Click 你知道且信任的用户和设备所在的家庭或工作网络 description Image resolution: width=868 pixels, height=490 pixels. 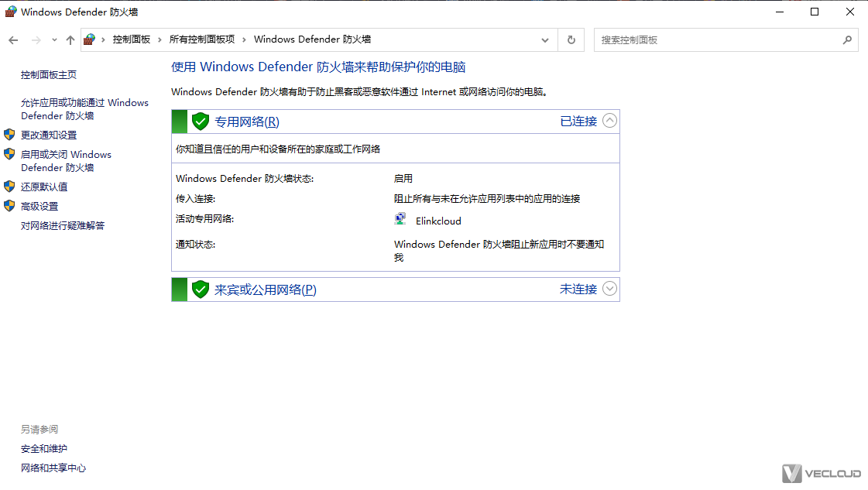pos(278,149)
